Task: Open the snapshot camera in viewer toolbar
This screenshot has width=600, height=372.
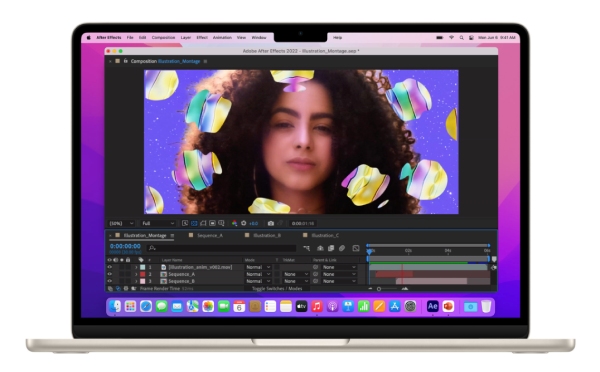Action: [271, 223]
